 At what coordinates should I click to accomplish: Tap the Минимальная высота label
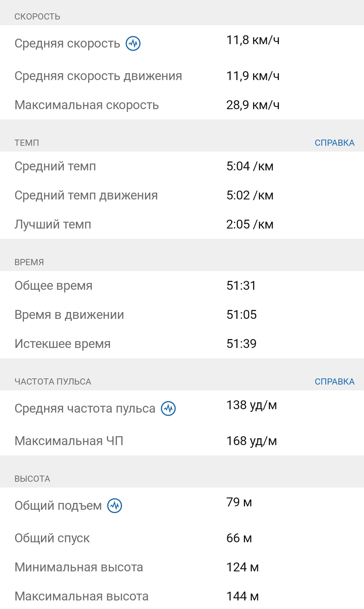click(x=79, y=567)
